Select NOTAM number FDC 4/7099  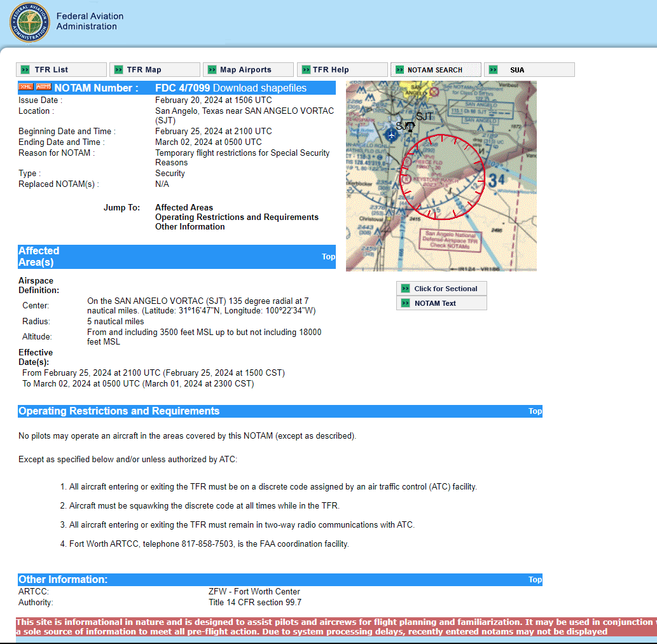tap(183, 88)
